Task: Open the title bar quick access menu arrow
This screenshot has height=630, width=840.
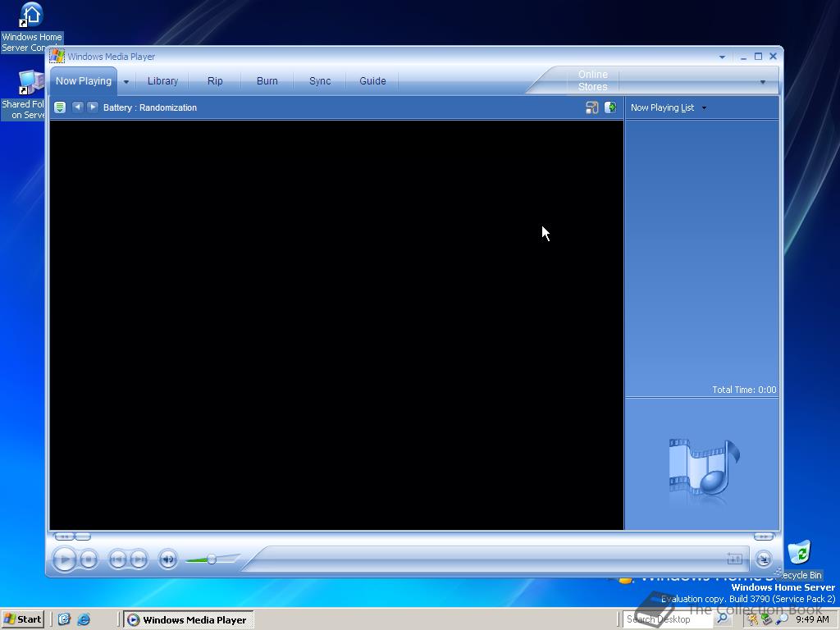Action: 722,57
